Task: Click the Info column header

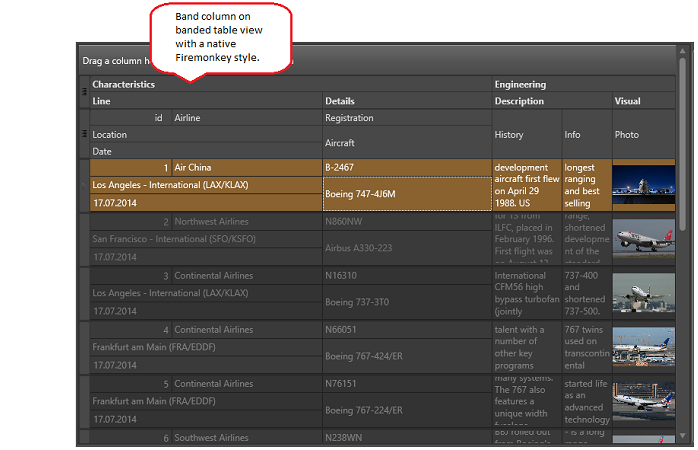Action: tap(587, 134)
